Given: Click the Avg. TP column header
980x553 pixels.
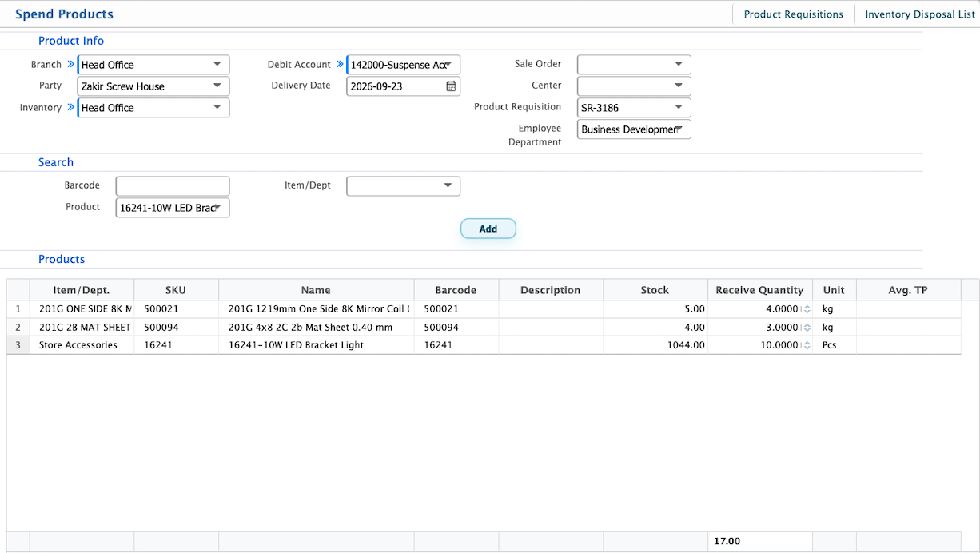Looking at the screenshot, I should coord(908,290).
